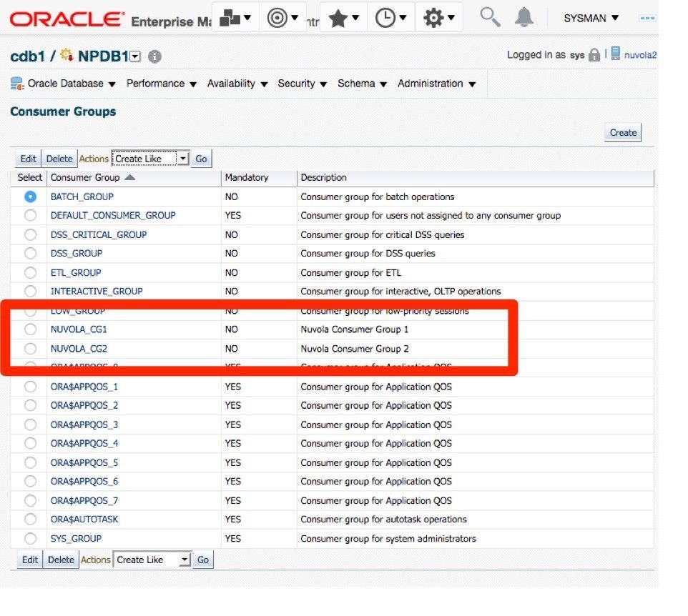Open the NPDB1 target dropdown box

(x=136, y=56)
